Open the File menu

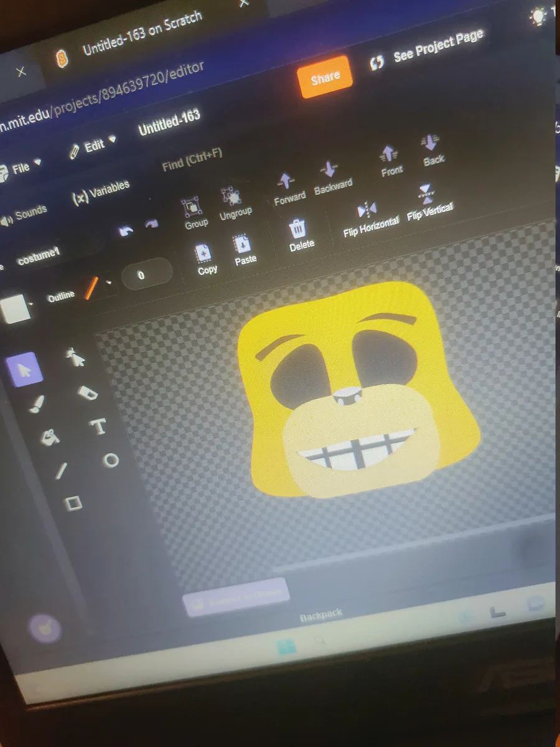[x=20, y=169]
